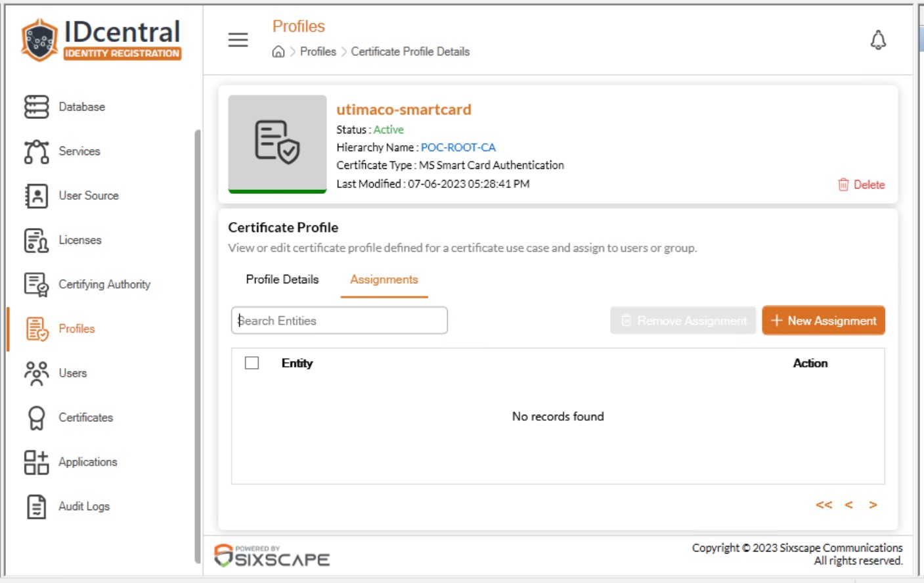
Task: Click the Profiles sidebar icon
Action: pyautogui.click(x=37, y=329)
